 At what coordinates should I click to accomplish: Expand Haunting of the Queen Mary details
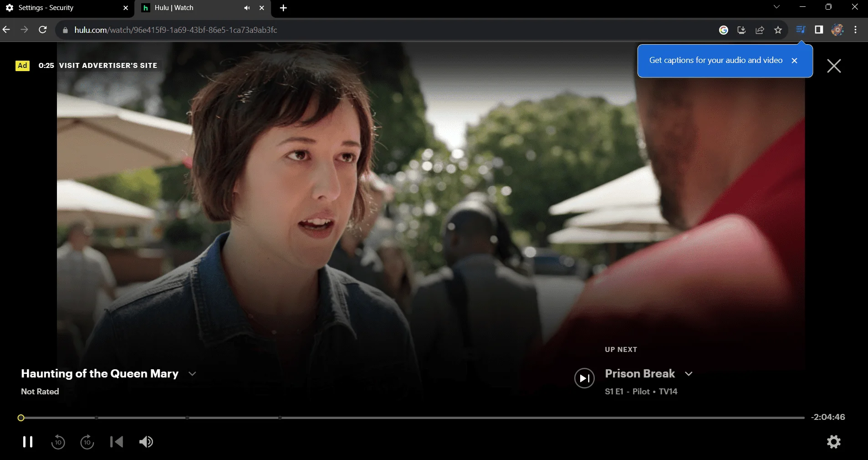click(192, 374)
